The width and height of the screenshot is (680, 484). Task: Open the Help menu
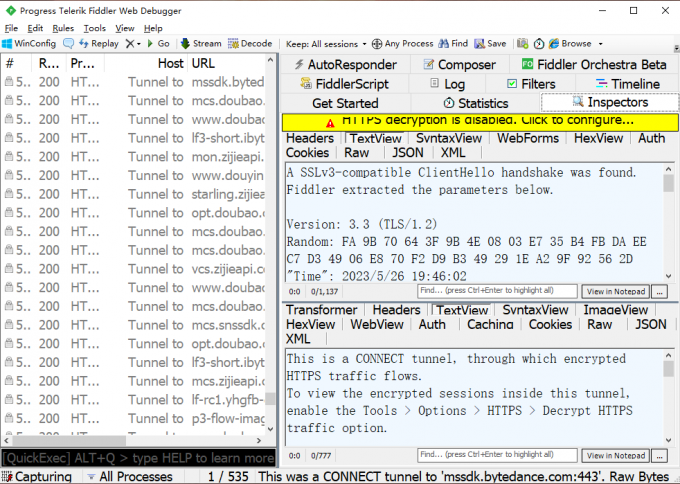(x=153, y=28)
